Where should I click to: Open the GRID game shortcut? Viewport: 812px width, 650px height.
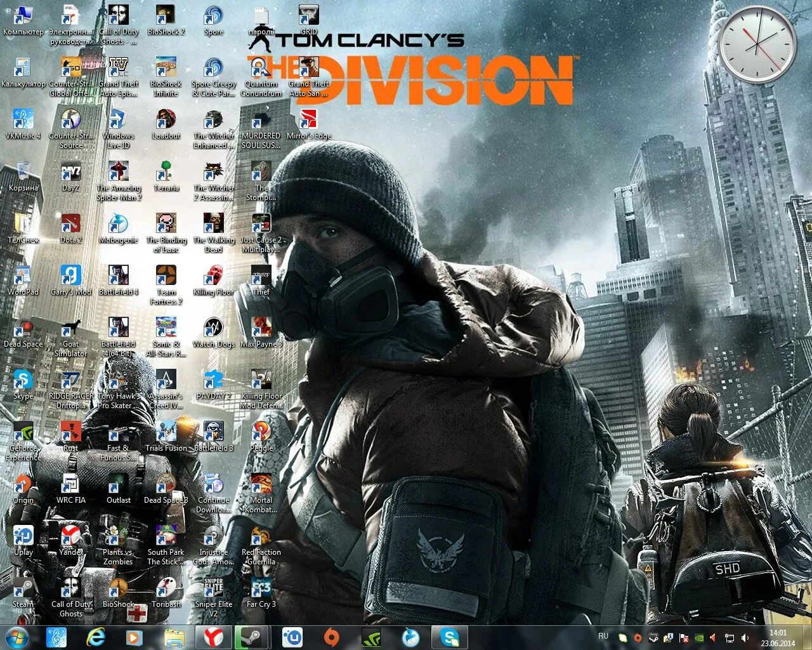click(x=309, y=20)
